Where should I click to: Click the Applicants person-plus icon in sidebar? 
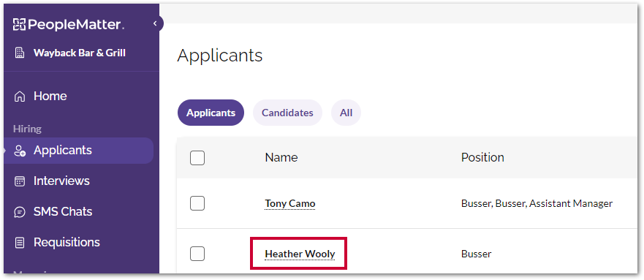coord(19,151)
